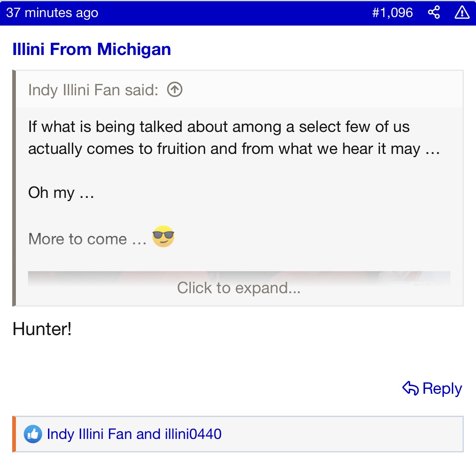Click the sunglasses smiley emoji

163,237
